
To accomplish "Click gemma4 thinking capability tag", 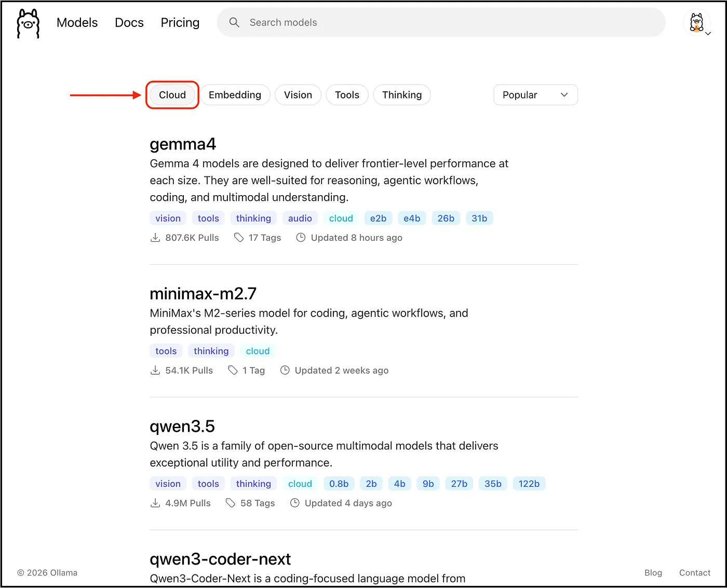I will coord(253,218).
